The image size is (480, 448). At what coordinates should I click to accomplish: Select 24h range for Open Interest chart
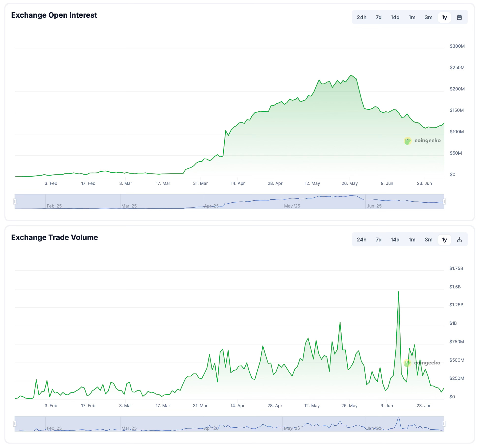click(x=361, y=17)
